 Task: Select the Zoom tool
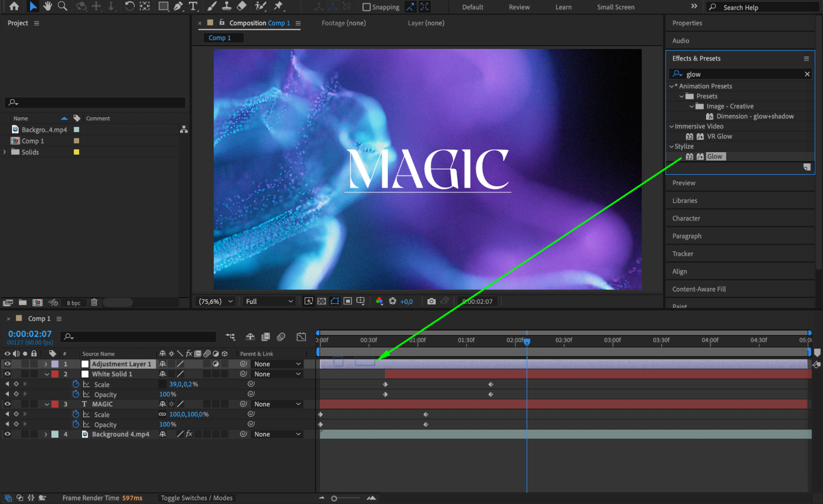pyautogui.click(x=63, y=6)
